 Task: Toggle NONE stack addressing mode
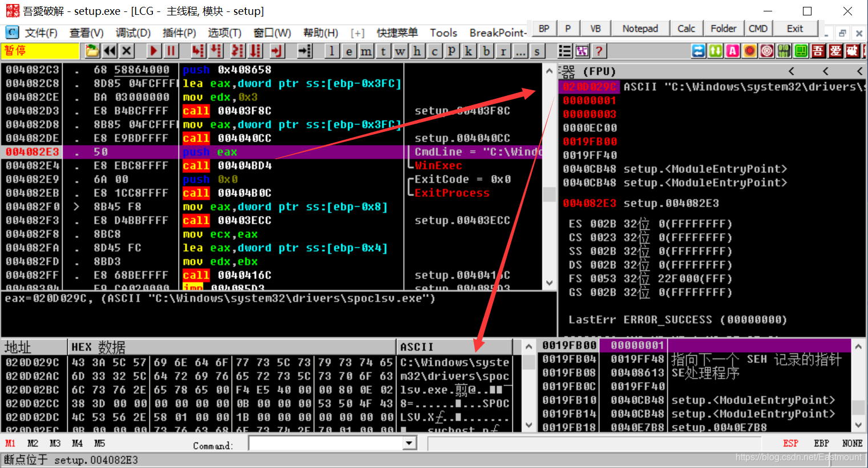pos(853,443)
